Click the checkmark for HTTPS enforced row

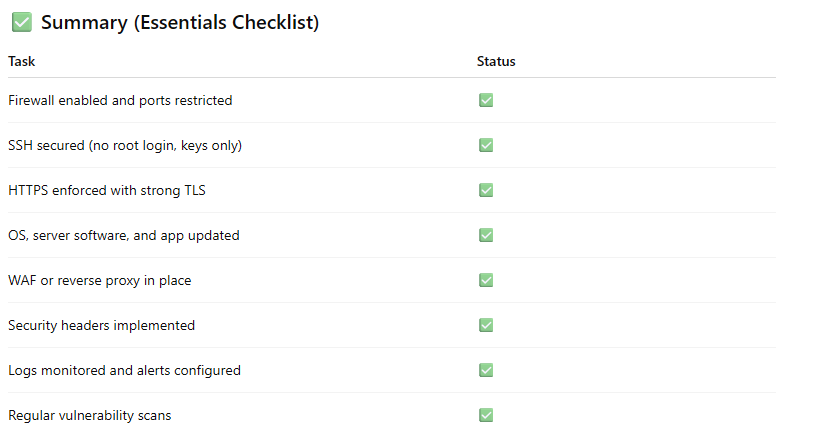point(486,190)
